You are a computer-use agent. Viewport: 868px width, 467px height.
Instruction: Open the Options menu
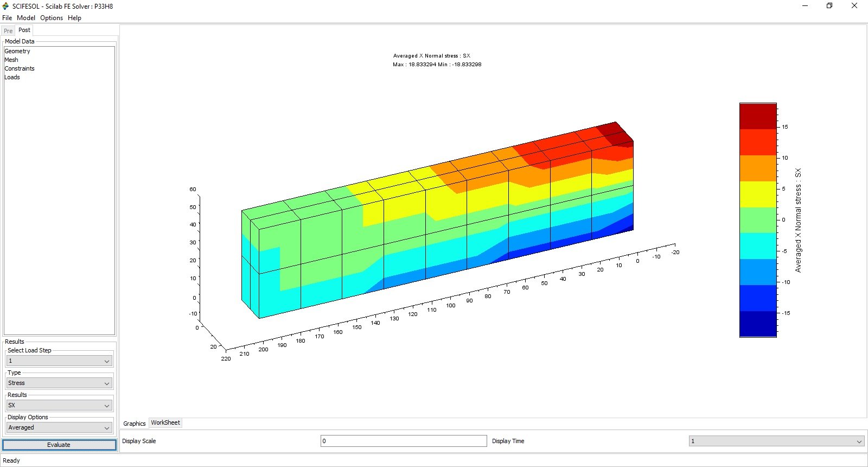point(52,18)
